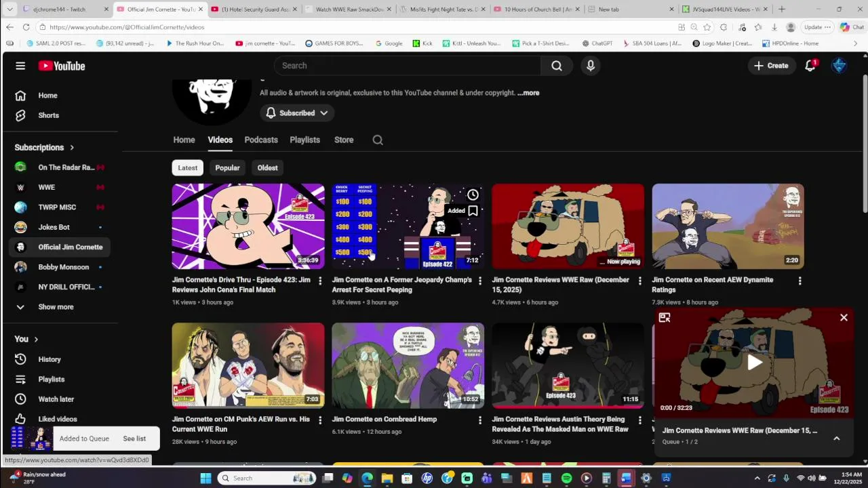Open Liked videos in sidebar
Image resolution: width=868 pixels, height=488 pixels.
tap(60, 419)
